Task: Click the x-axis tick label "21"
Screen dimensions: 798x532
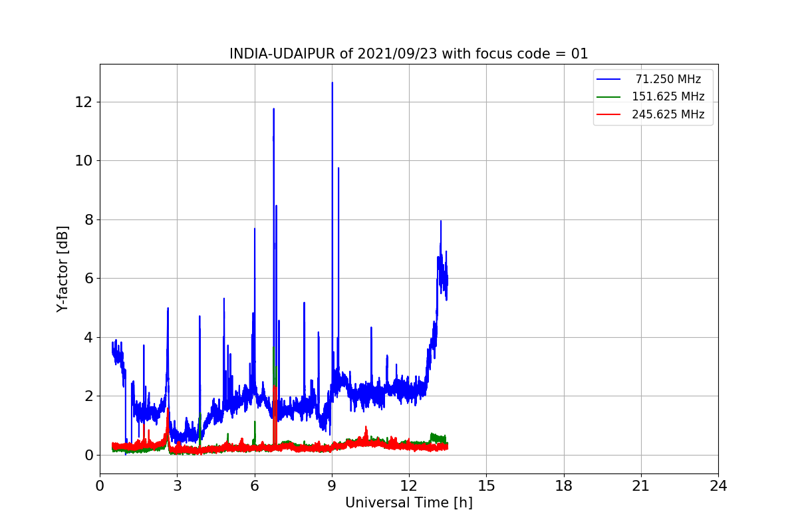Action: [x=641, y=486]
